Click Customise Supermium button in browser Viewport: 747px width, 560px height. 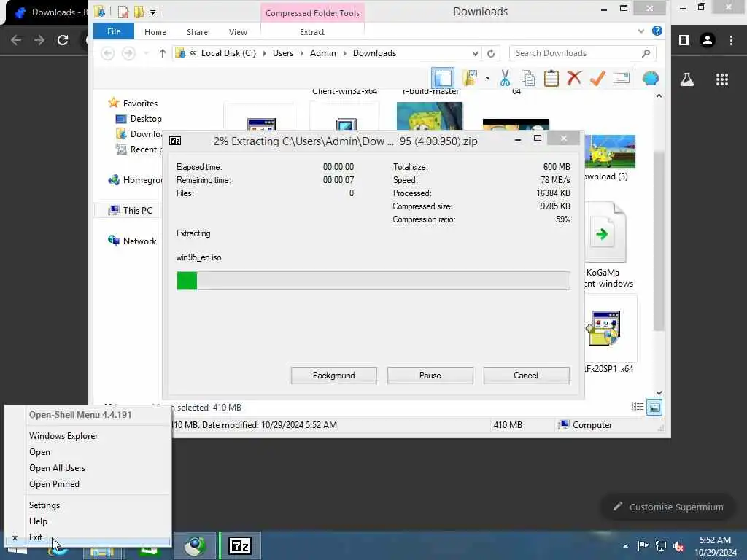coord(668,507)
